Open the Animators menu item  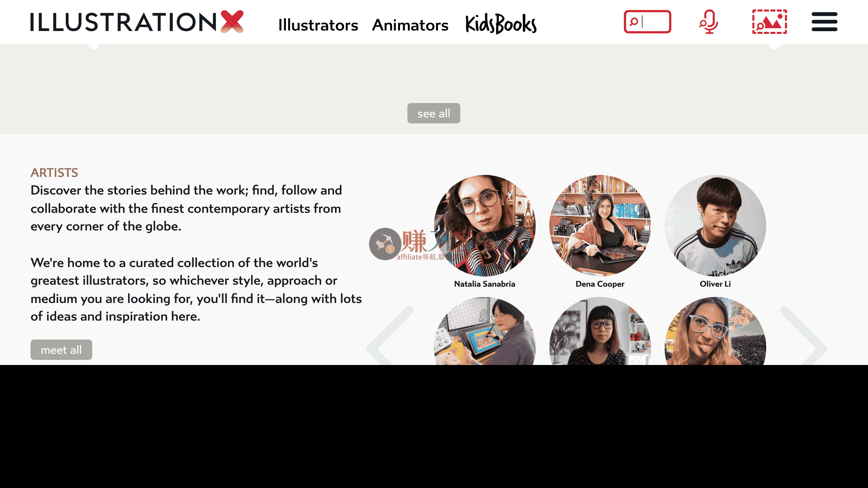click(410, 25)
